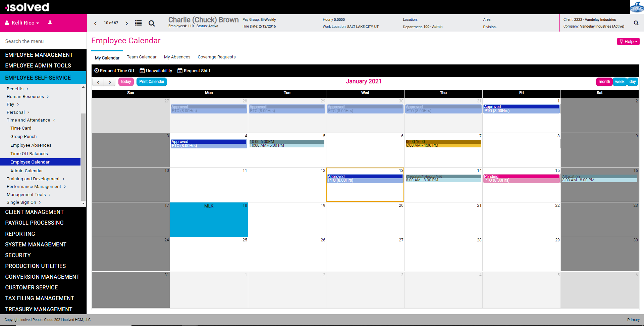This screenshot has height=326, width=644.
Task: Click the pin icon next to Kelli Rico
Action: click(50, 22)
